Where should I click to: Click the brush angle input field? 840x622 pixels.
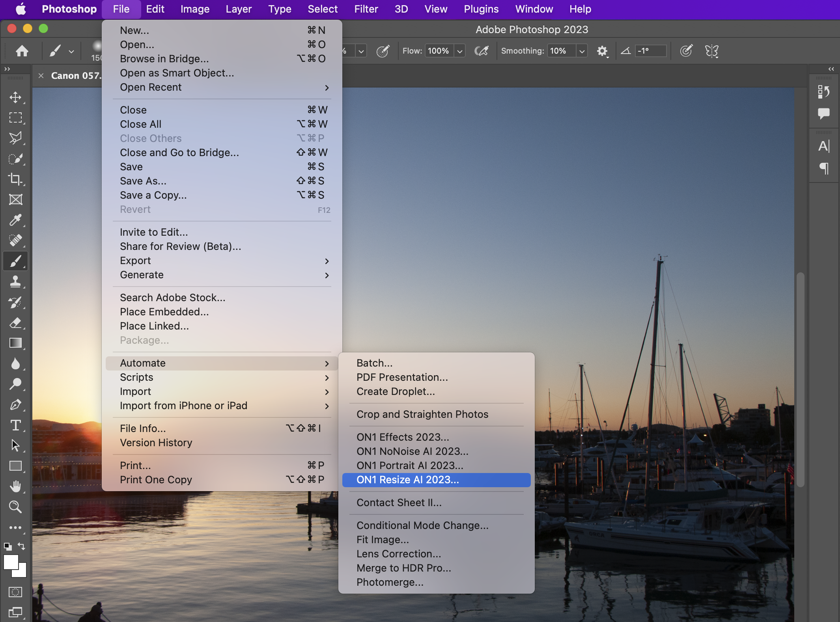650,51
